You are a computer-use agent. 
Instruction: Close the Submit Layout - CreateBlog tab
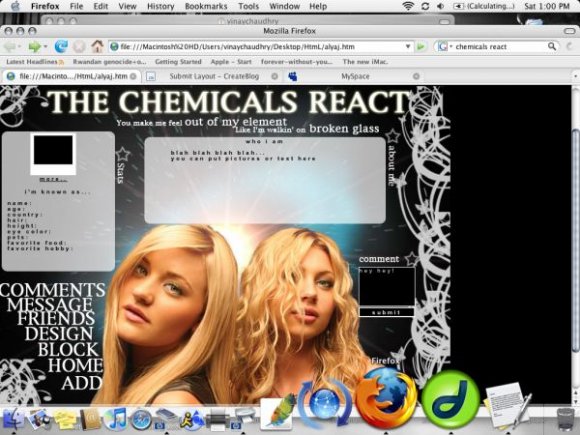coord(274,77)
